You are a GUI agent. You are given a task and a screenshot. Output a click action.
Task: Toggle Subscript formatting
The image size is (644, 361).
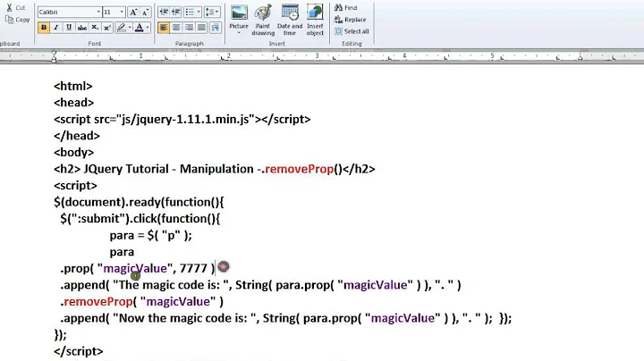point(95,28)
